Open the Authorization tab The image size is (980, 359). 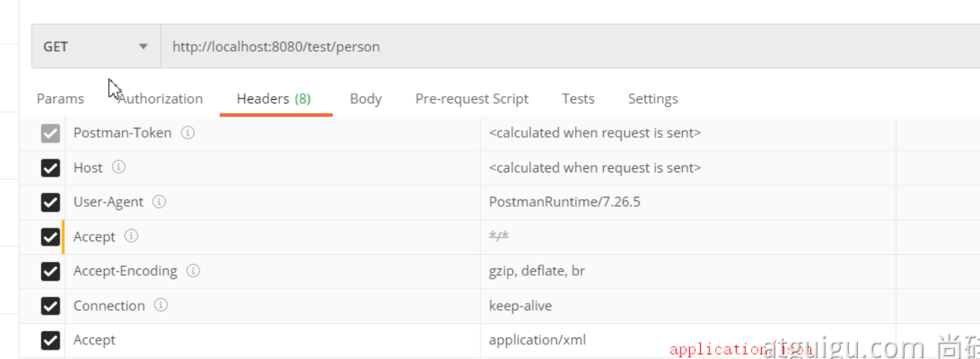click(160, 99)
